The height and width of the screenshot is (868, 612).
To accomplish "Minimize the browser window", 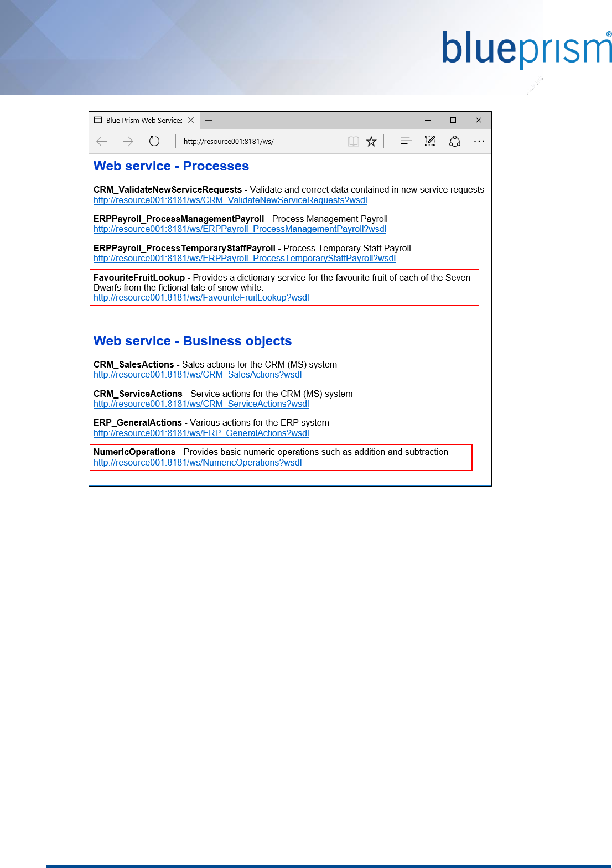I will [428, 120].
